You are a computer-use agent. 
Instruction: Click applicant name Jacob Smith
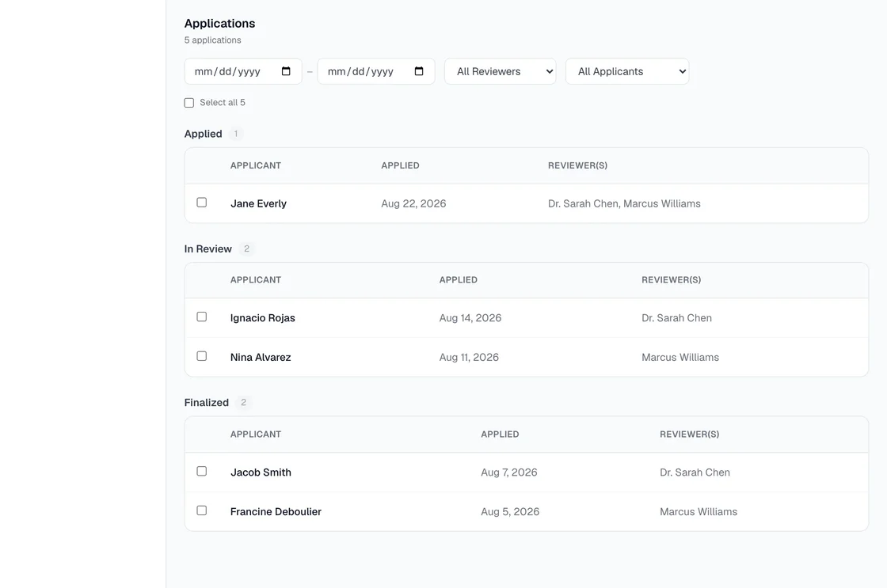[261, 472]
